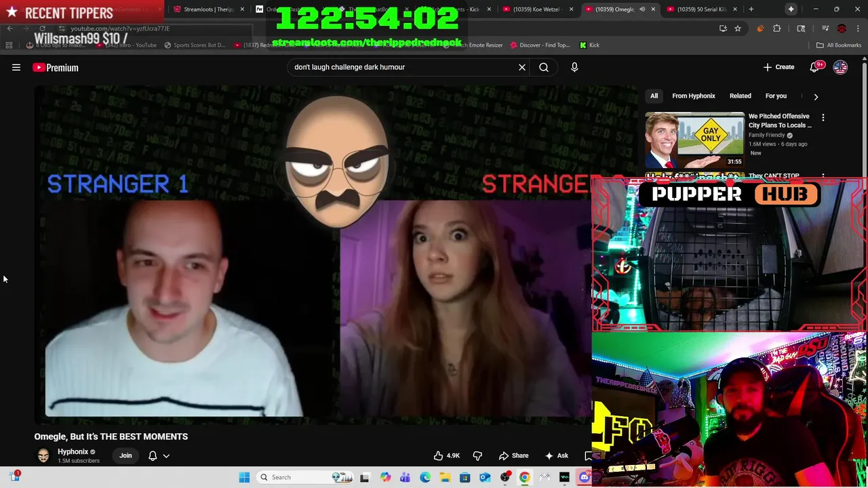
Task: Switch to OBS Studio on the taskbar
Action: [x=505, y=477]
